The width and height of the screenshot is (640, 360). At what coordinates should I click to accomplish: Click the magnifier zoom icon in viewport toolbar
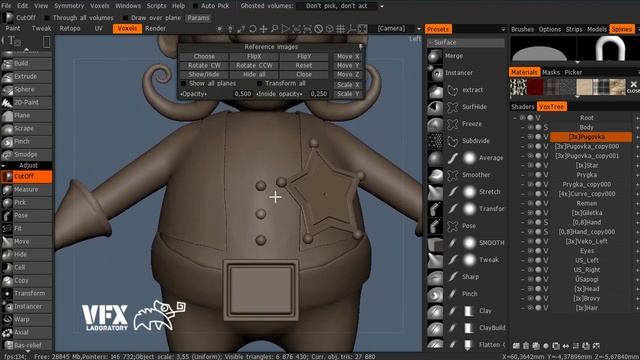(x=274, y=29)
